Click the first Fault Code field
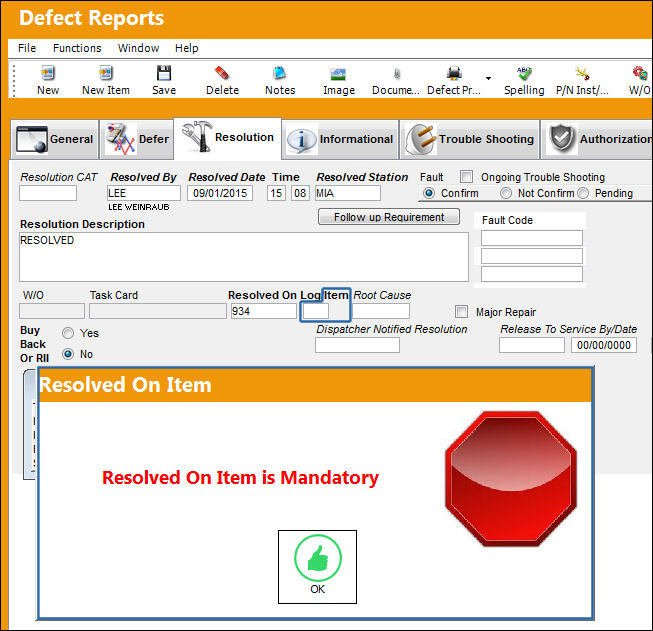Screen dimensions: 653x631 [532, 238]
